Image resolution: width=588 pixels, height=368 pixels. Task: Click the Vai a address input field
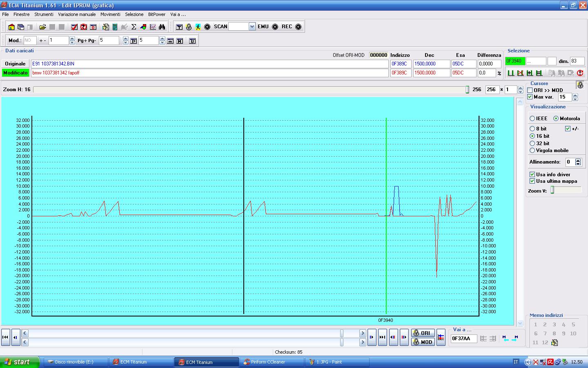[463, 339]
